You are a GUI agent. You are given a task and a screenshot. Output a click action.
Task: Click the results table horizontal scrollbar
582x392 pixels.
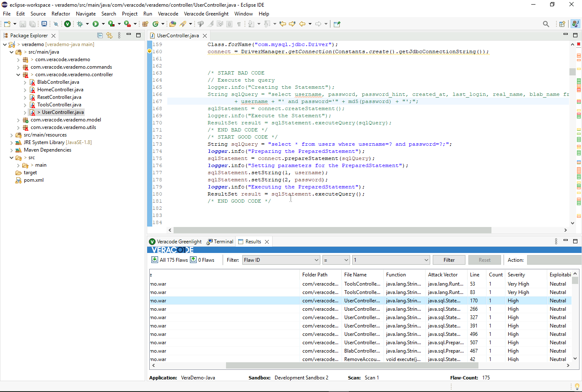click(352, 365)
